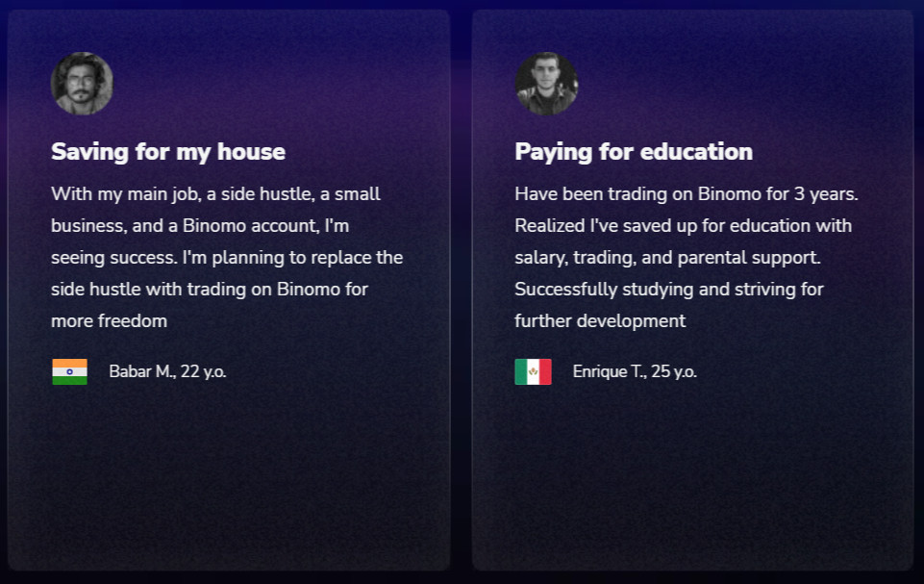Click empty space below Babar M.'s name
This screenshot has width=924, height=584.
pos(228,471)
